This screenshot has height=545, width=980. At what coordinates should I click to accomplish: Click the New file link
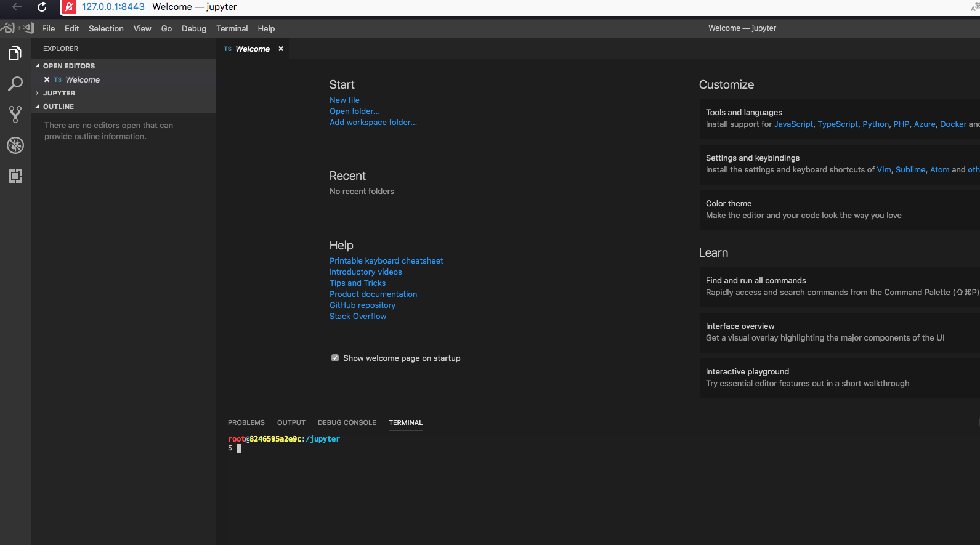344,100
